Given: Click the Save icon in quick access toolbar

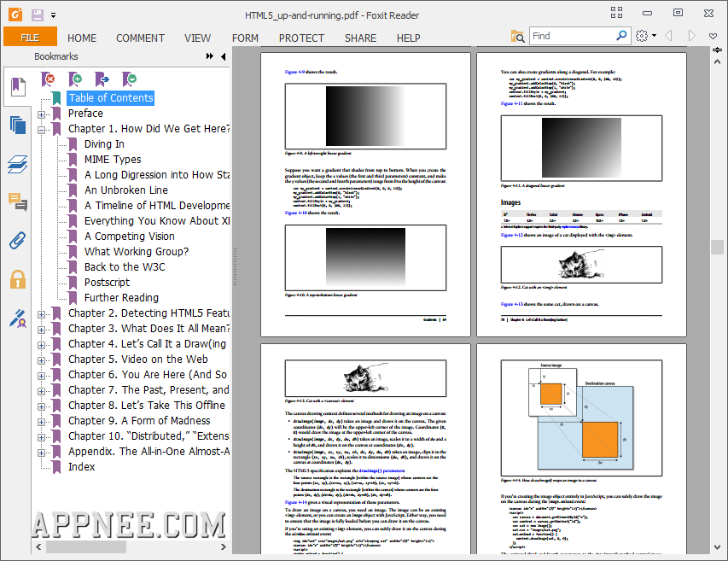Looking at the screenshot, I should pyautogui.click(x=38, y=15).
